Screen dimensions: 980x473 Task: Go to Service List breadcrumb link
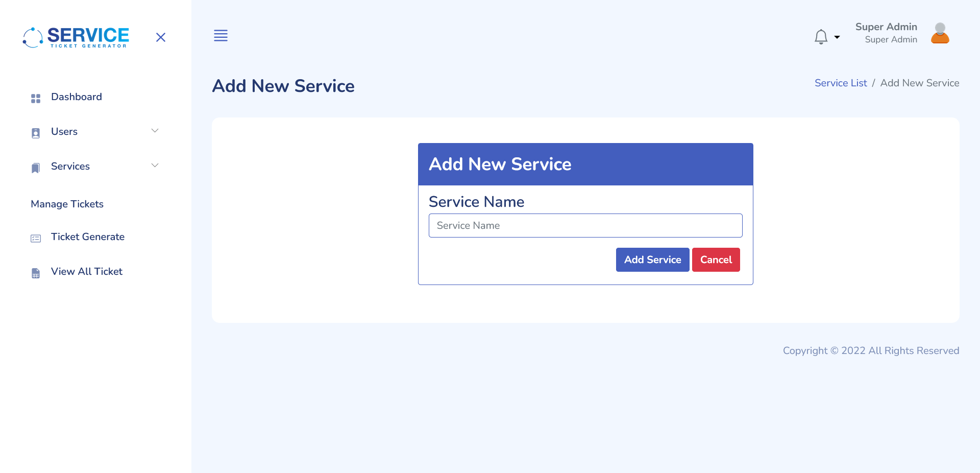click(841, 83)
